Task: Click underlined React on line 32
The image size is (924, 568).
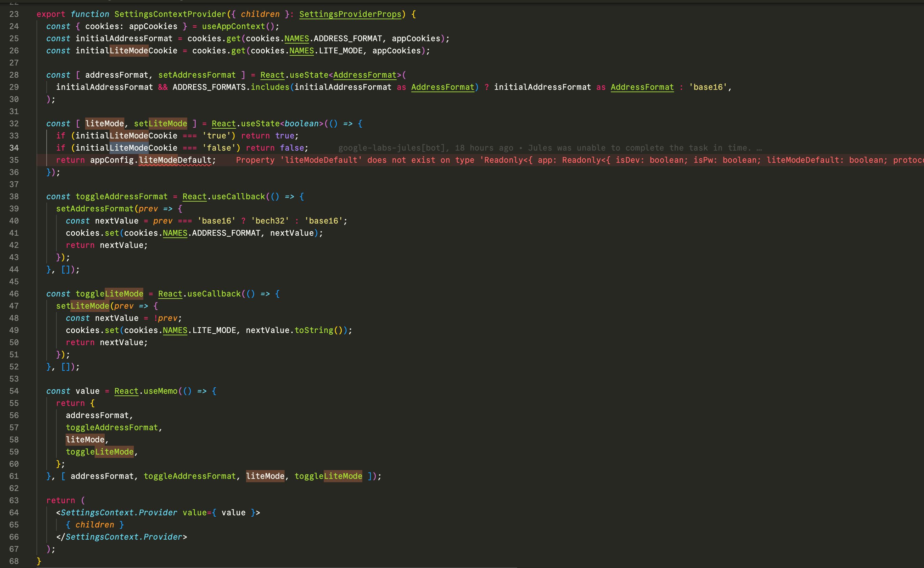Action: [x=224, y=124]
